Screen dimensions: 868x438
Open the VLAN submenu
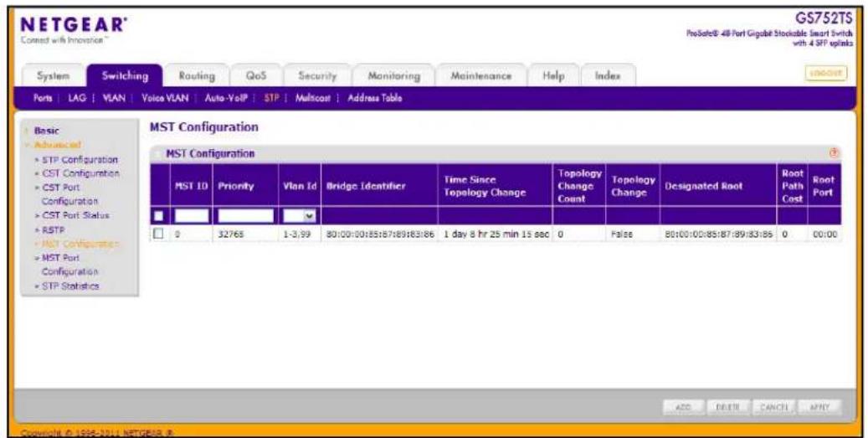tap(114, 98)
